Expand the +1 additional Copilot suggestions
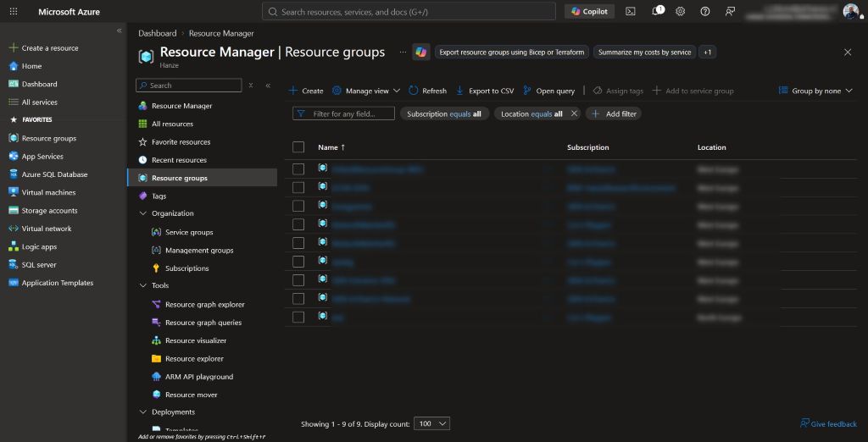868x442 pixels. [708, 52]
